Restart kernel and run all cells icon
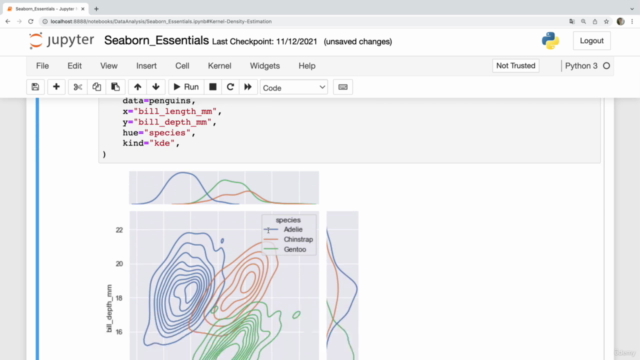The width and height of the screenshot is (640, 360). pyautogui.click(x=248, y=87)
